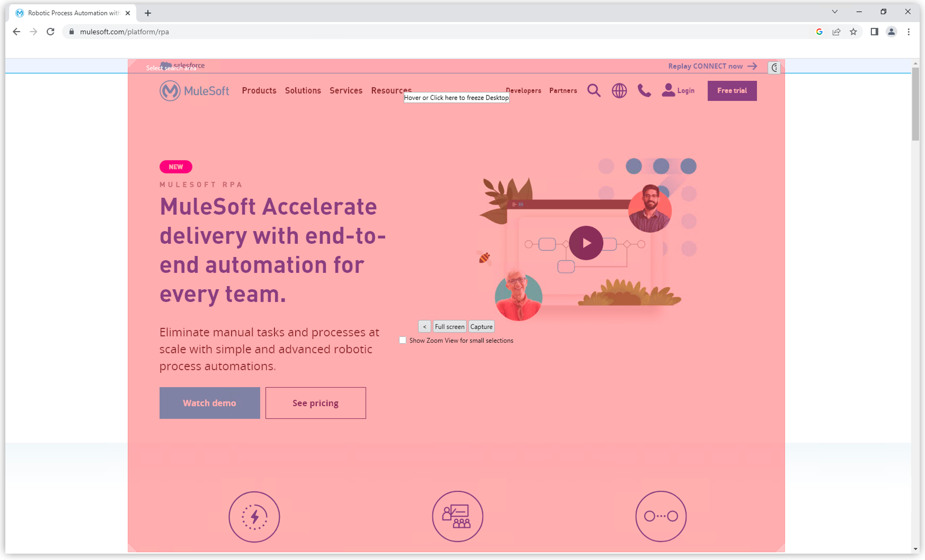Bookmark this page with star icon

[x=853, y=32]
